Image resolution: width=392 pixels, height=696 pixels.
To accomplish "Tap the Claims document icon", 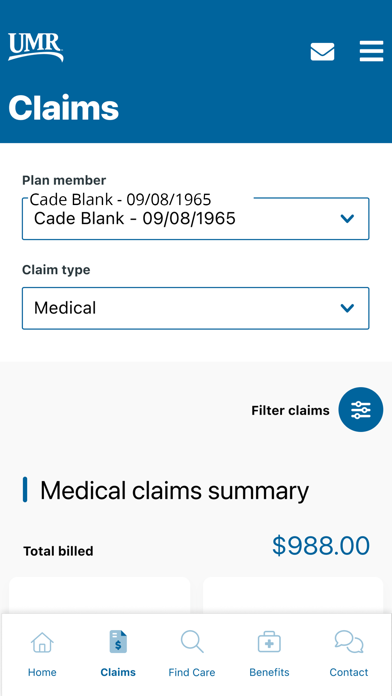I will [x=118, y=642].
